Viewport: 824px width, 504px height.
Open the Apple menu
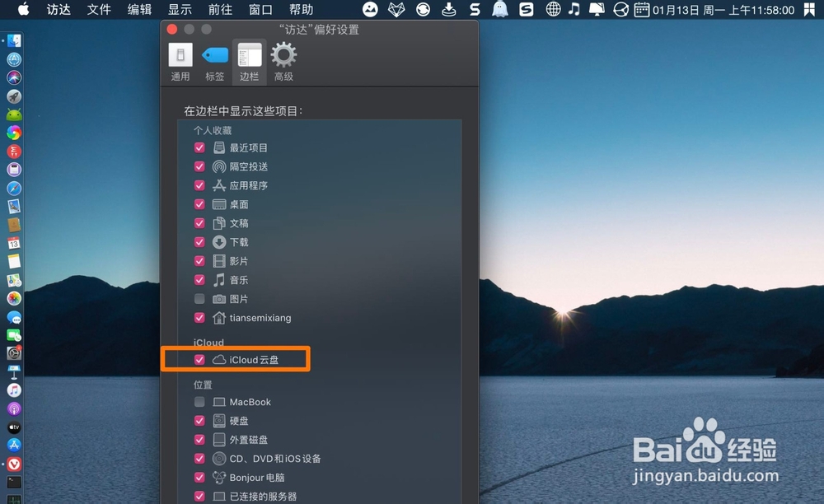(x=24, y=9)
